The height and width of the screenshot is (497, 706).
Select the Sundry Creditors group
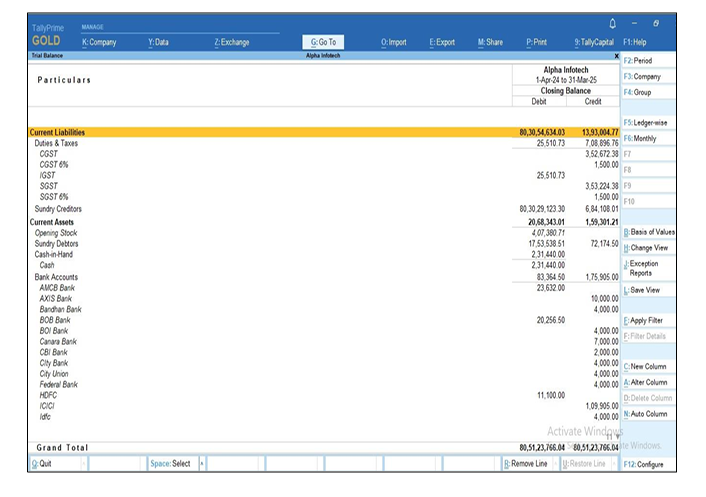pos(324,209)
